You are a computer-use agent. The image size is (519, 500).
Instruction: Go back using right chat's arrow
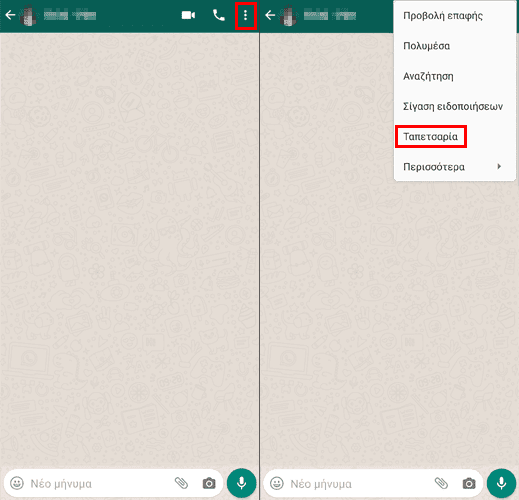[270, 15]
